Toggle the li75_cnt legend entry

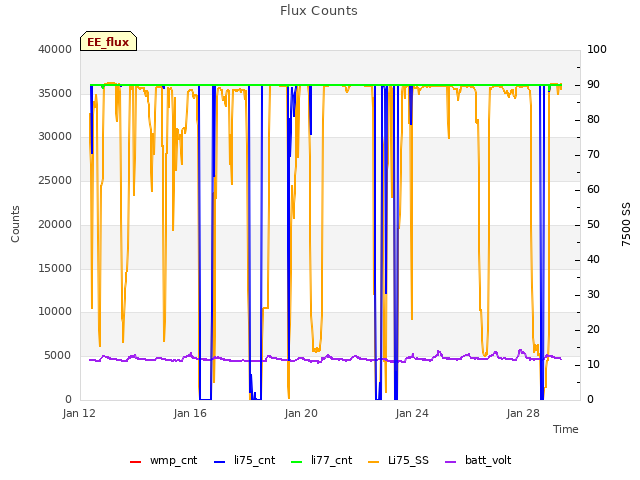tap(244, 461)
